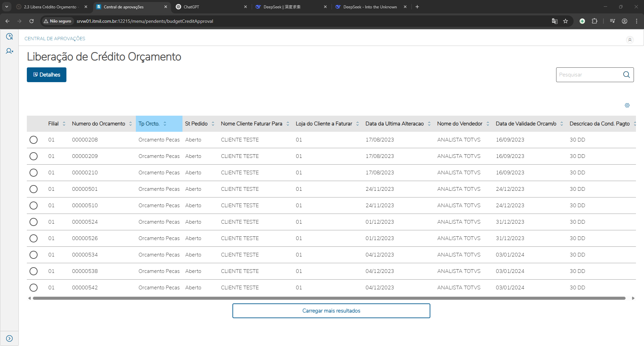
Task: Click the second sidebar user icon
Action: tap(9, 51)
